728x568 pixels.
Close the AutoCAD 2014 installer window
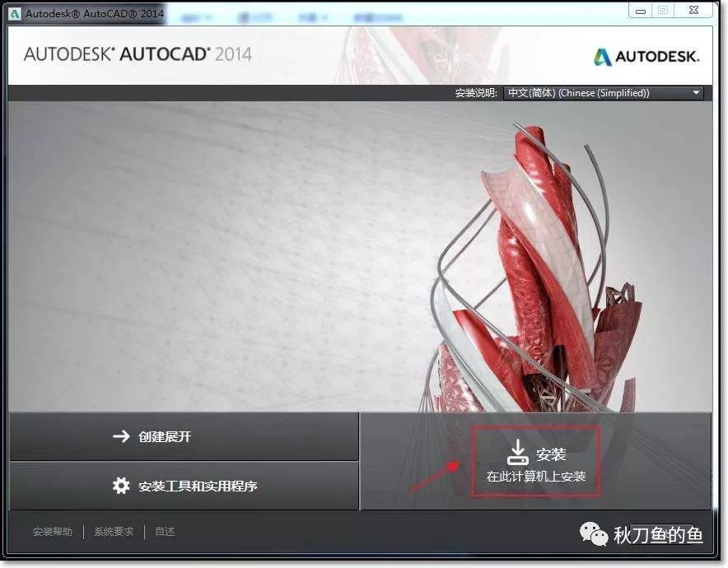[693, 10]
